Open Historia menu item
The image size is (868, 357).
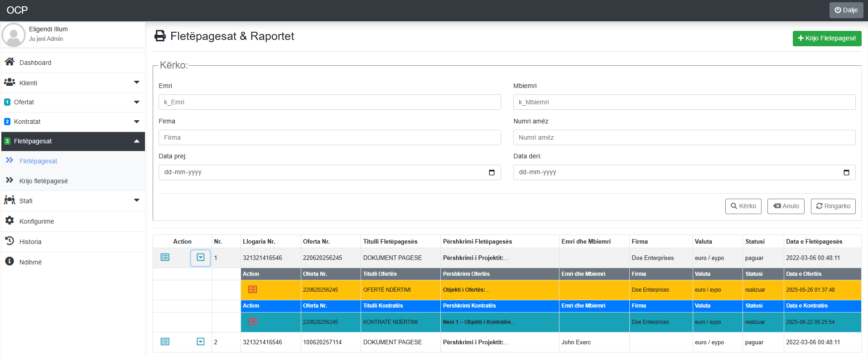(x=73, y=242)
